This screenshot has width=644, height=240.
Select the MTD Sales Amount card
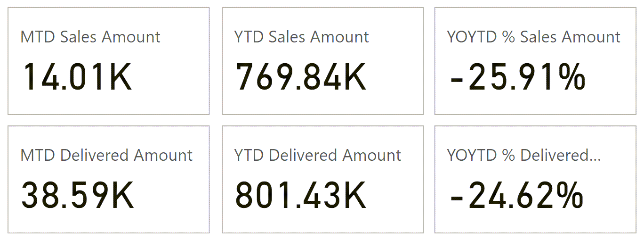[109, 61]
